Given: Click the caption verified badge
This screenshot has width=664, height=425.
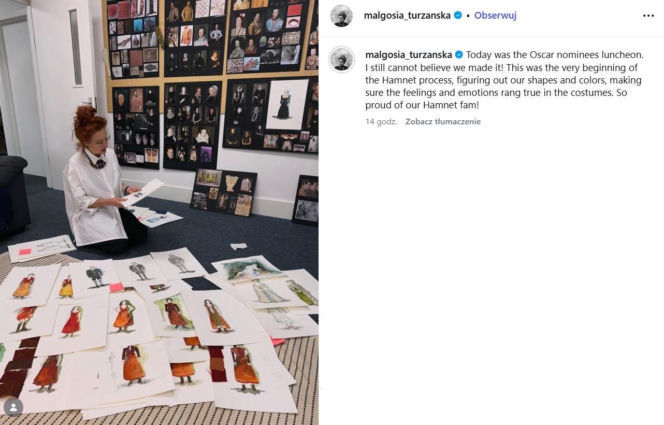Looking at the screenshot, I should 459,55.
